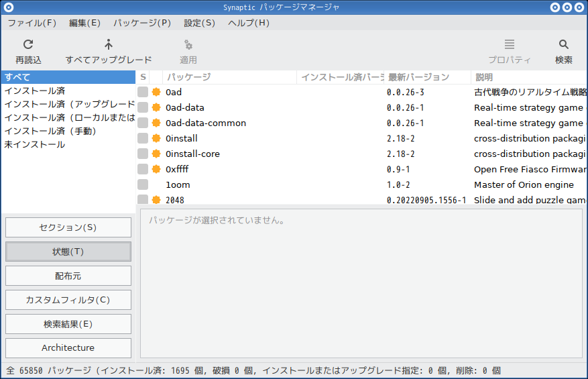Click version 0.20220905.1556-1 cell
This screenshot has width=588, height=379.
point(426,200)
